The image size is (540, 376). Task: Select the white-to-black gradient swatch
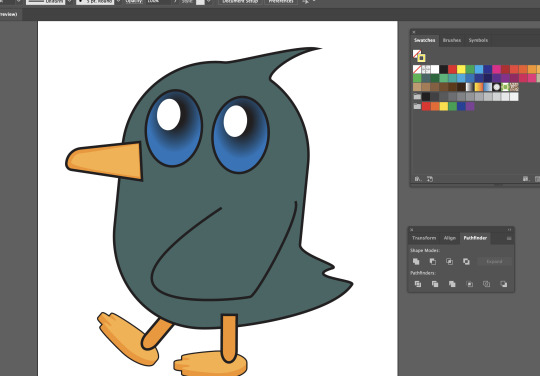[x=470, y=87]
